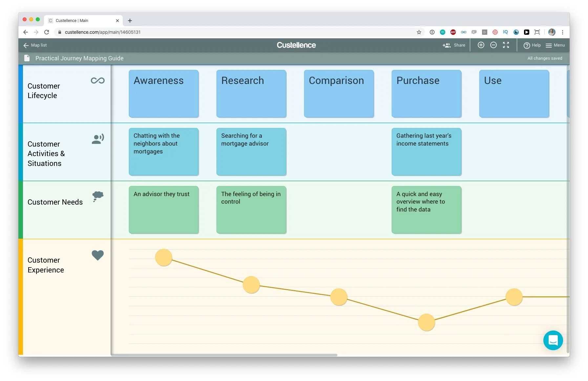588x381 pixels.
Task: Click the Purchase experience curve point
Action: pyautogui.click(x=427, y=322)
